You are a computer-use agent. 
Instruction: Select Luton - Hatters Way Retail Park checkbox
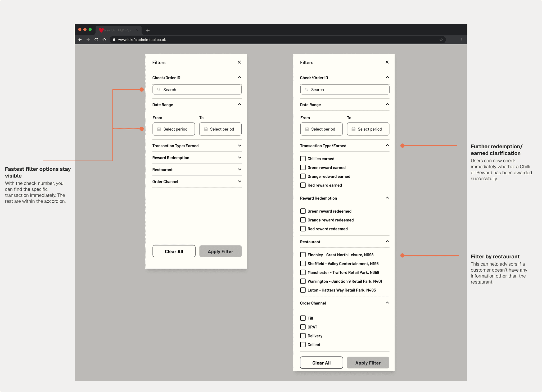(x=303, y=290)
